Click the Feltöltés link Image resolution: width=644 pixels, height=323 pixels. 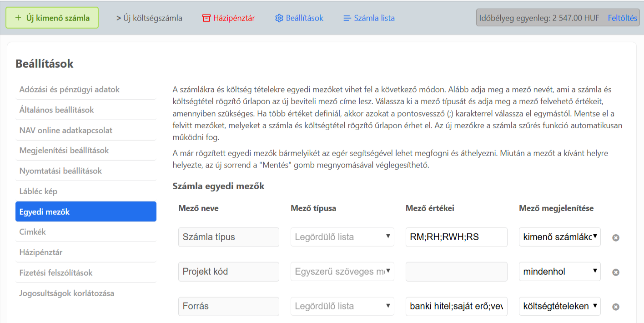pyautogui.click(x=623, y=18)
